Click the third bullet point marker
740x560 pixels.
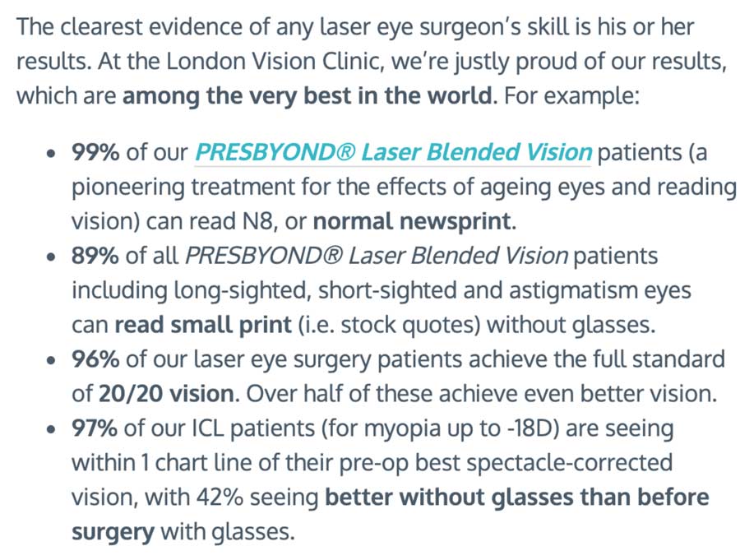tap(53, 361)
